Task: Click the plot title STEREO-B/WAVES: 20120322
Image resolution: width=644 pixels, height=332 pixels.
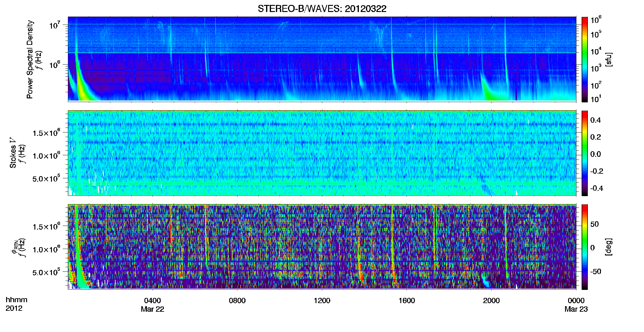Action: 322,9
